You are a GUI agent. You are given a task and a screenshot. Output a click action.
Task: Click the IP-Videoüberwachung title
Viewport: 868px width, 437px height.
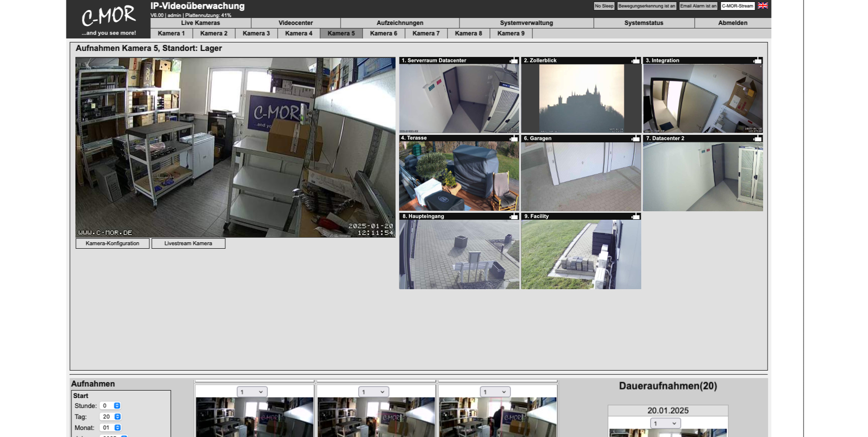(x=197, y=6)
